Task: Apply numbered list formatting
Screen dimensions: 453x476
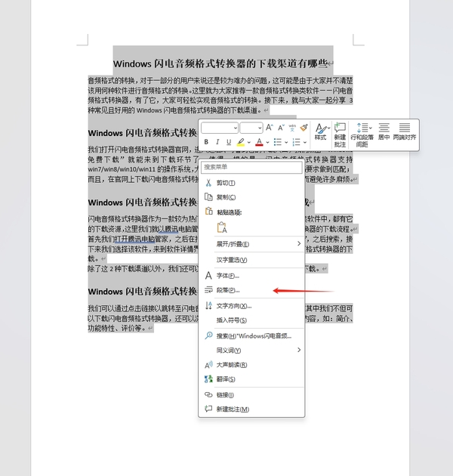Action: point(296,142)
